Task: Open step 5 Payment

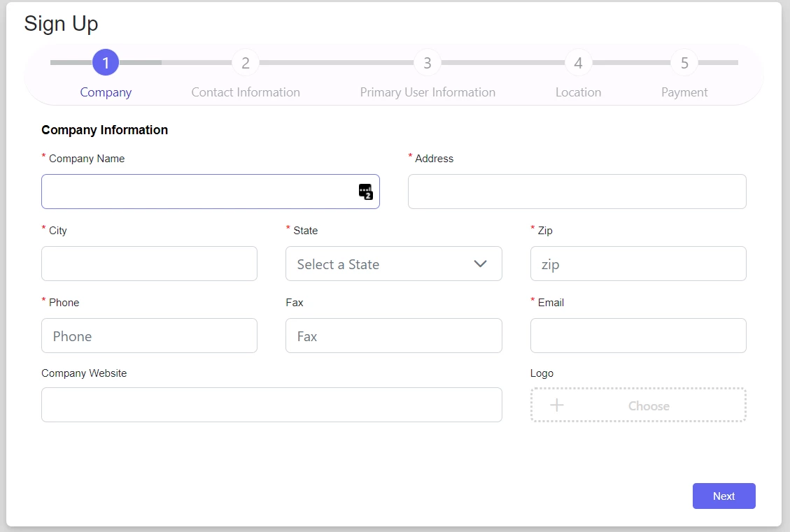Action: coord(684,63)
